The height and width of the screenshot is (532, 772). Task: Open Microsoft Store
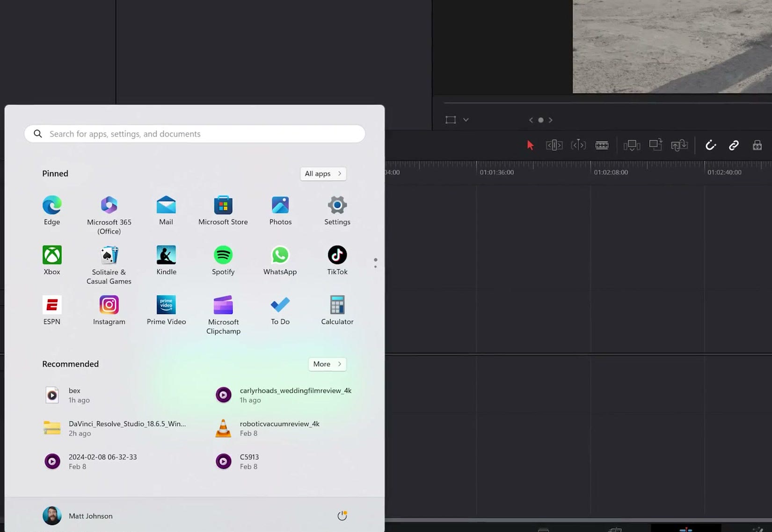pyautogui.click(x=223, y=211)
